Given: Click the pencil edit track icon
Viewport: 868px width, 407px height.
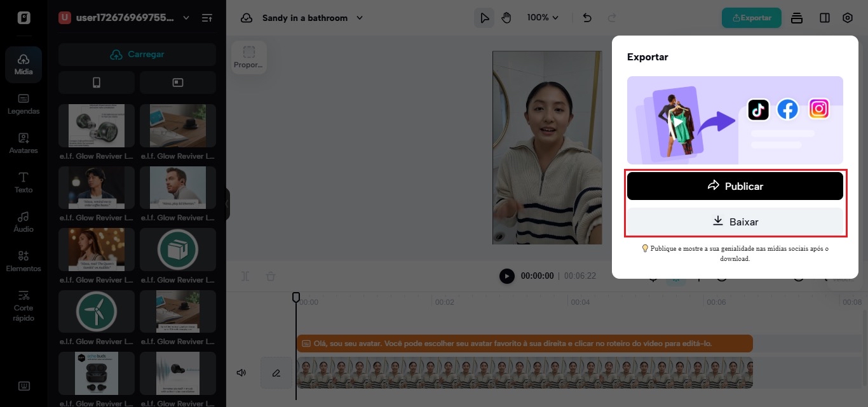Looking at the screenshot, I should [276, 373].
